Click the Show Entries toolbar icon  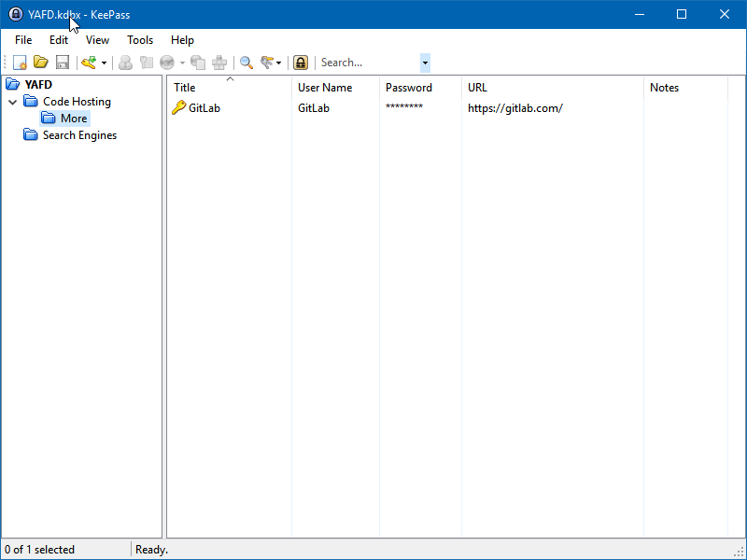(x=267, y=63)
